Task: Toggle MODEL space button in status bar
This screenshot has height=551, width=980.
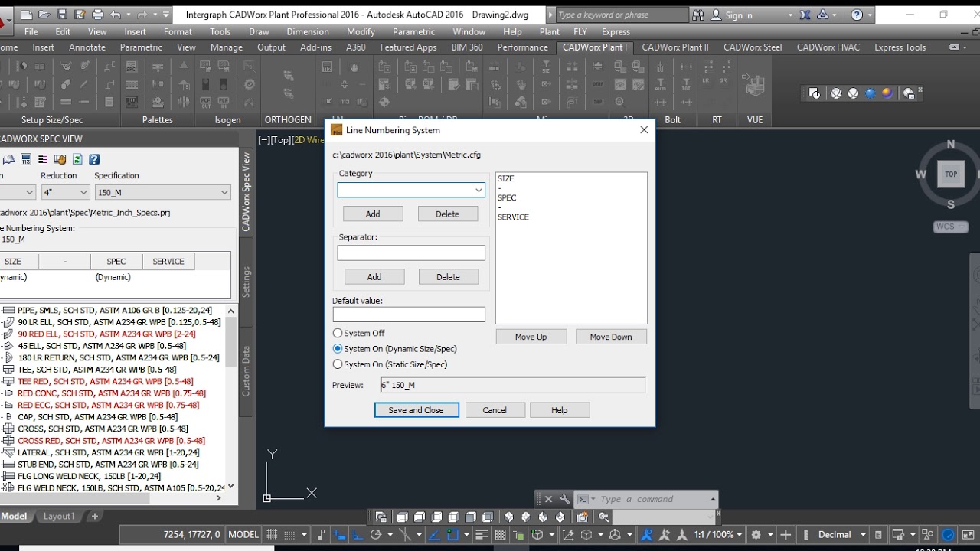Action: [x=243, y=535]
